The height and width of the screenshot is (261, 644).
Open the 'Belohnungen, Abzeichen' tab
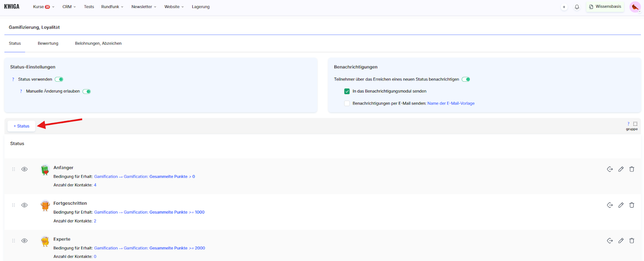tap(98, 43)
